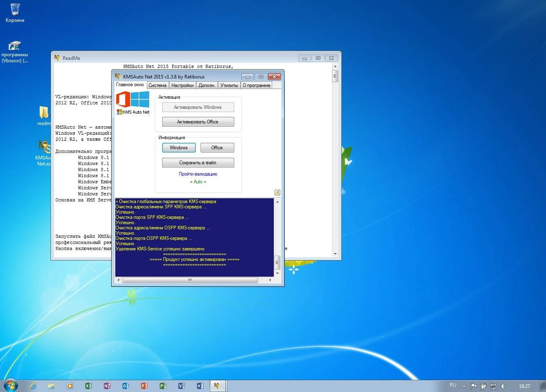The height and width of the screenshot is (392, 546).
Task: Switch to the Утилиты tab
Action: pos(229,85)
